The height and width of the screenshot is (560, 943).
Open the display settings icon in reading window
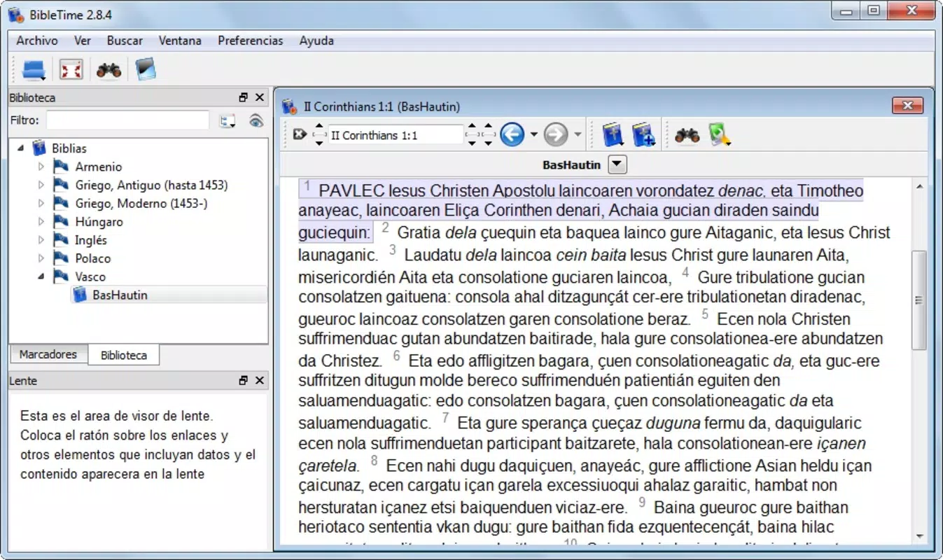pos(720,134)
